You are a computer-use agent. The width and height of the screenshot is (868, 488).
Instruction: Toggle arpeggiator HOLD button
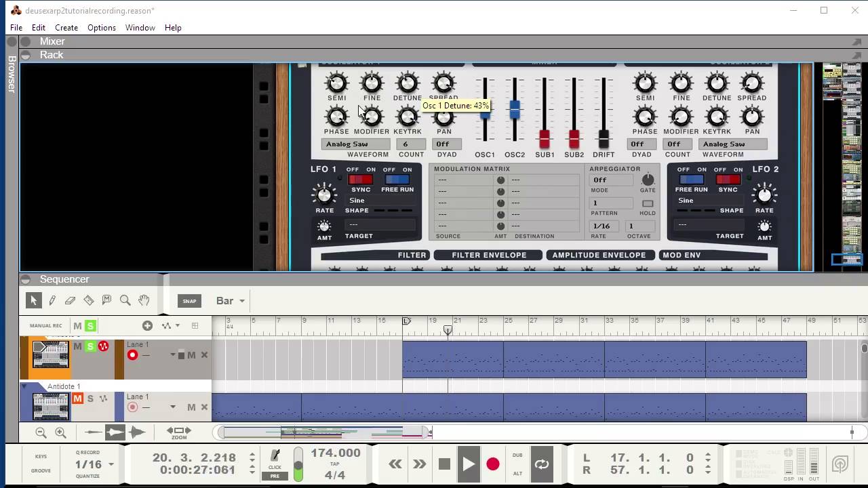pyautogui.click(x=648, y=203)
